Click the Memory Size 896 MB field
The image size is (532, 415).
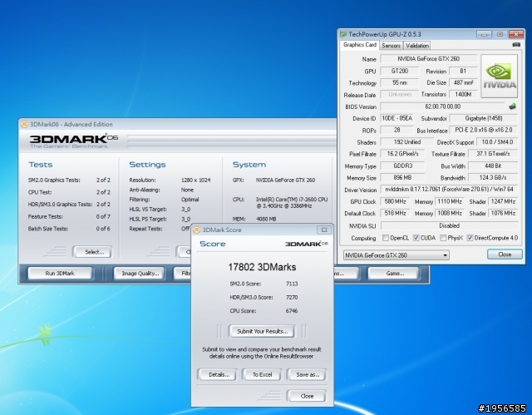pos(402,177)
